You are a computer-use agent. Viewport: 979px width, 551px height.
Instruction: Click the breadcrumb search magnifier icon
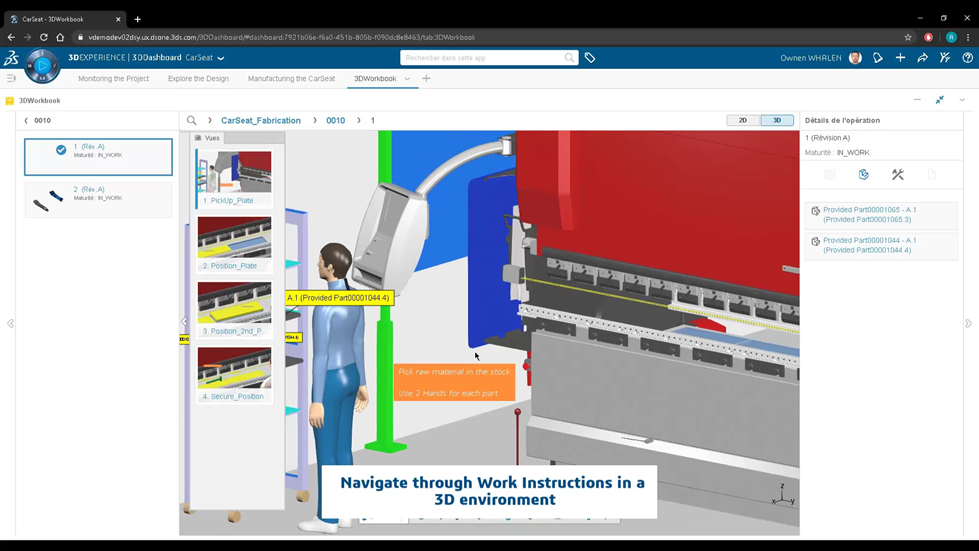192,120
